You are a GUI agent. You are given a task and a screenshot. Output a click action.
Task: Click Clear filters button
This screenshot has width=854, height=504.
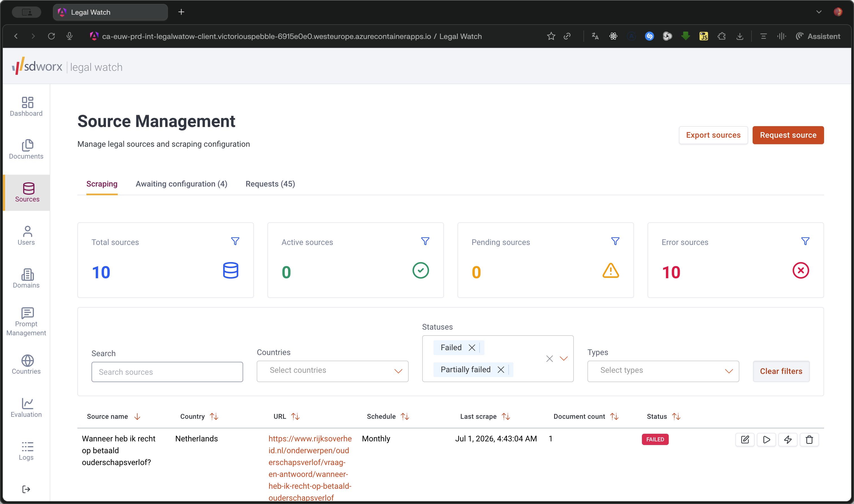pos(781,371)
